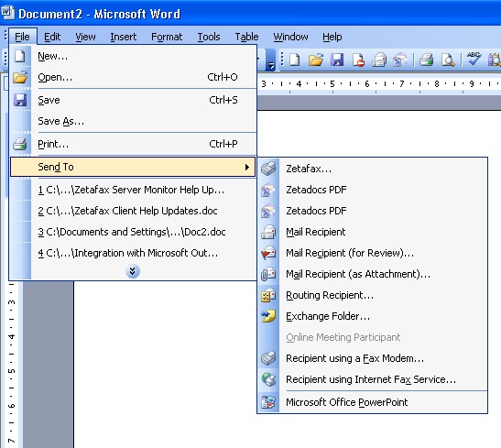The image size is (501, 448).
Task: Click the Permission toolbar icon with red stop sign
Action: pos(358,60)
